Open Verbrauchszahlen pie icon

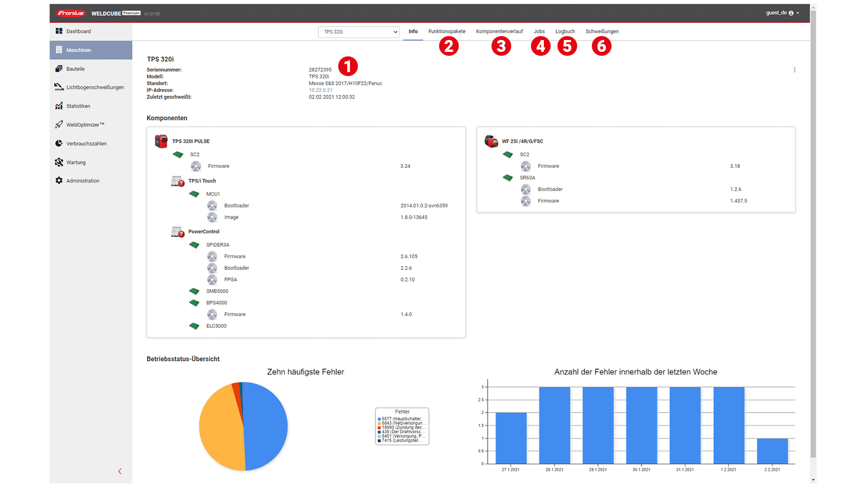click(59, 144)
